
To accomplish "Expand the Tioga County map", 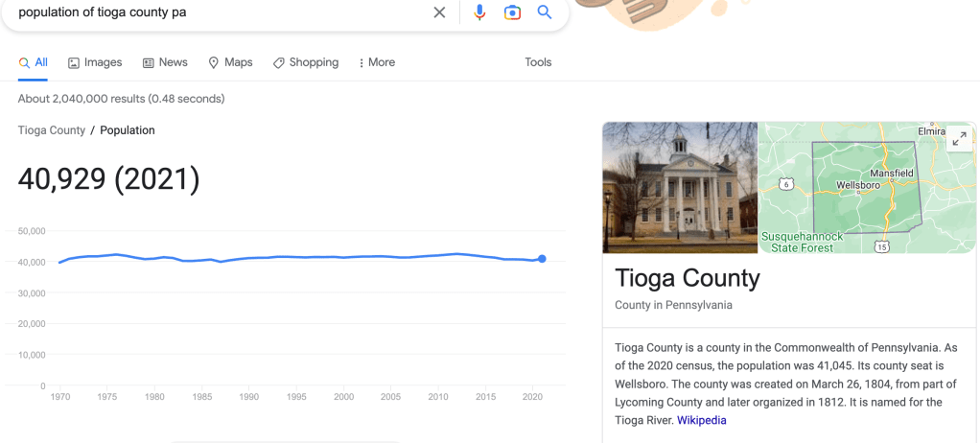I will (959, 139).
